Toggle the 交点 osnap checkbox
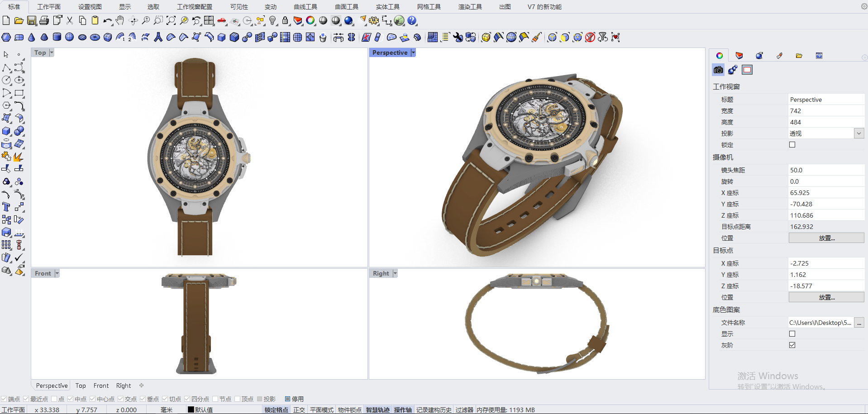 click(x=121, y=399)
